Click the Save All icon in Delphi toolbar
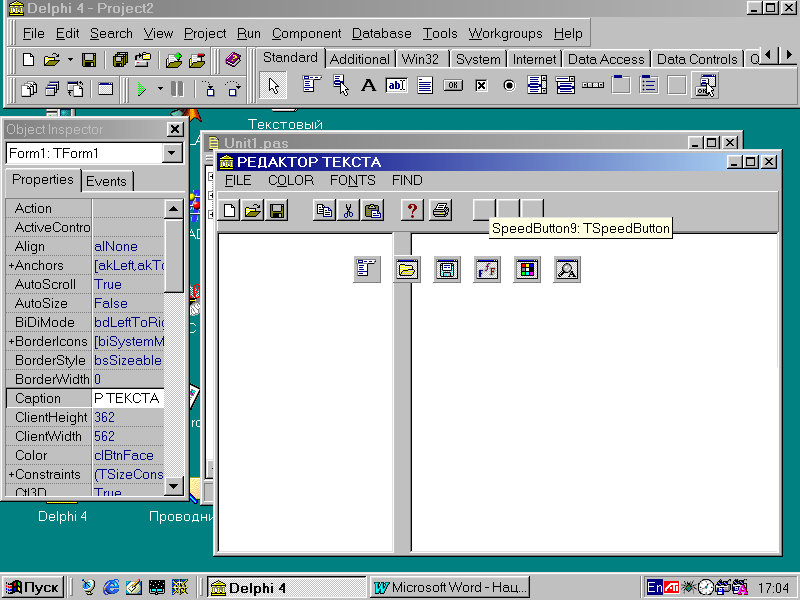This screenshot has height=600, width=800. (120, 60)
